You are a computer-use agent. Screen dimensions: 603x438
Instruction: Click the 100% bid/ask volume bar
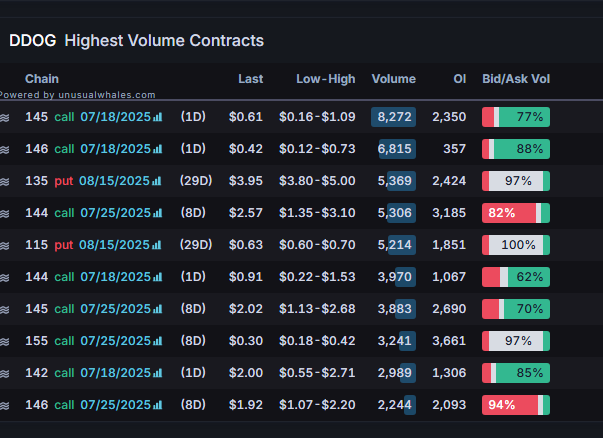coord(516,245)
